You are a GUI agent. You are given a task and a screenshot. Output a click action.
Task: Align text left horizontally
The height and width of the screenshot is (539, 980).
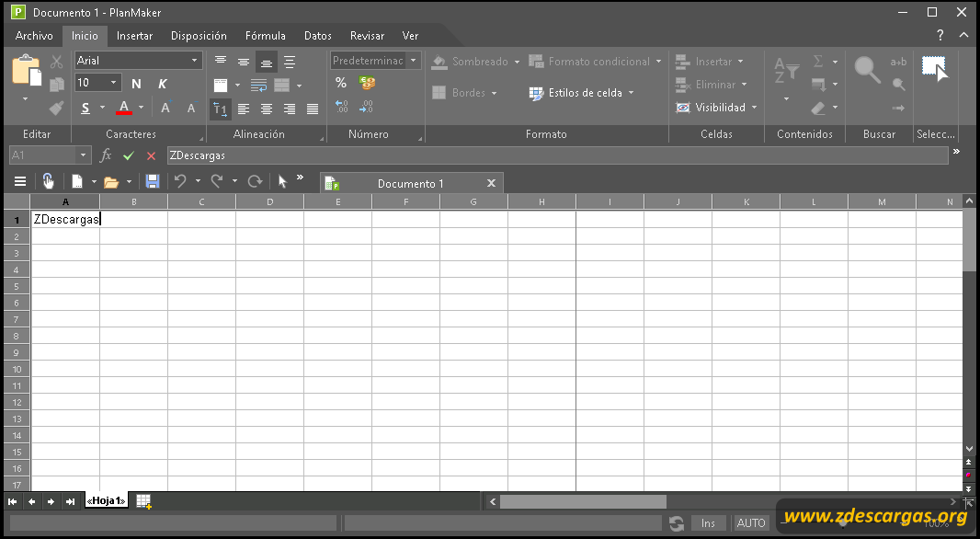pos(244,109)
